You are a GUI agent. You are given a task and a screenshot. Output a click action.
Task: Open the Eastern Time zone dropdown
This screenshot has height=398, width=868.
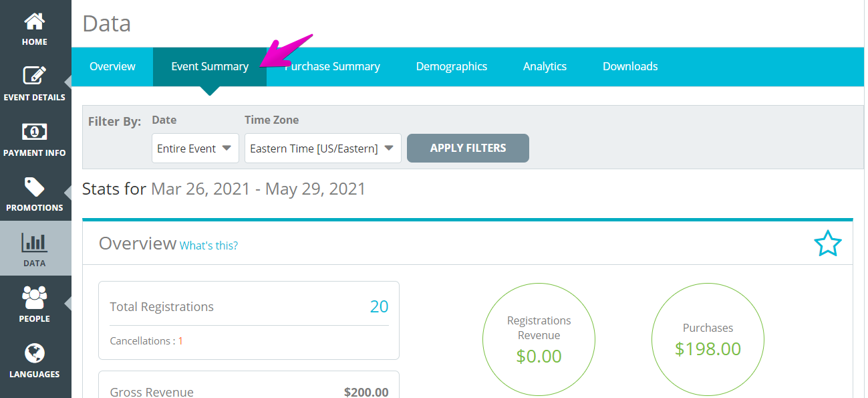(x=323, y=148)
